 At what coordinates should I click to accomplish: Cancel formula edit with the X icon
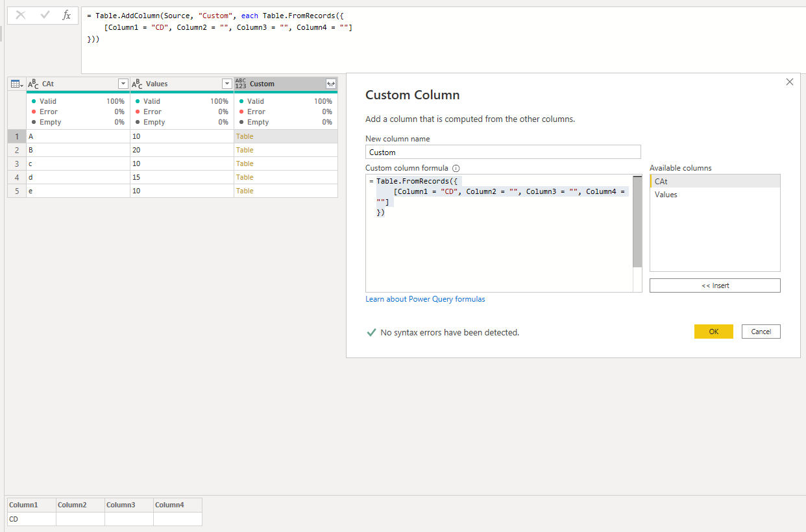[x=21, y=15]
